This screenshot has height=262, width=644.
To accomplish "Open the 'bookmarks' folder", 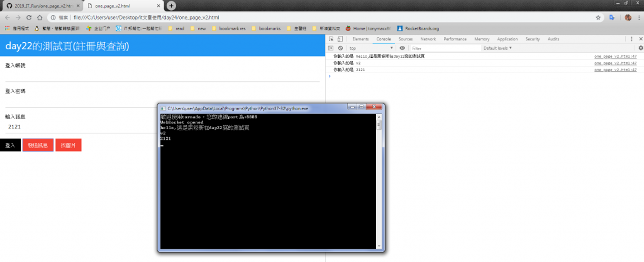I will click(x=266, y=29).
